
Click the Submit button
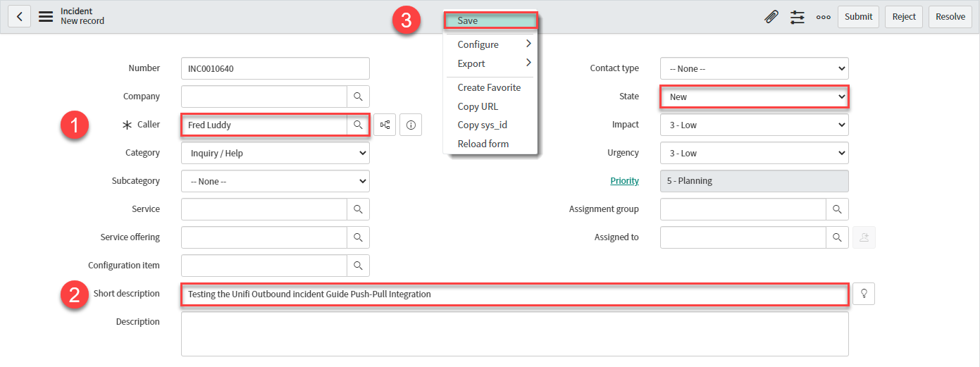[x=858, y=17]
